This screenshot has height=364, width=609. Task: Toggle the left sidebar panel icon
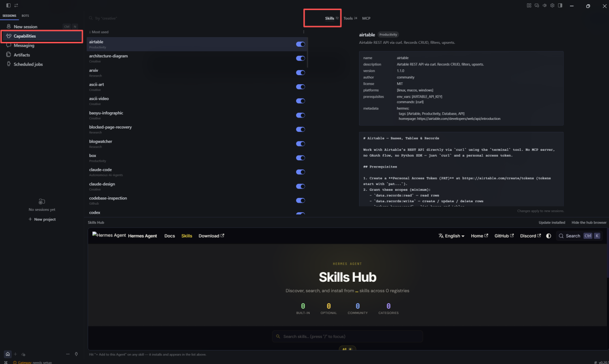pos(8,5)
